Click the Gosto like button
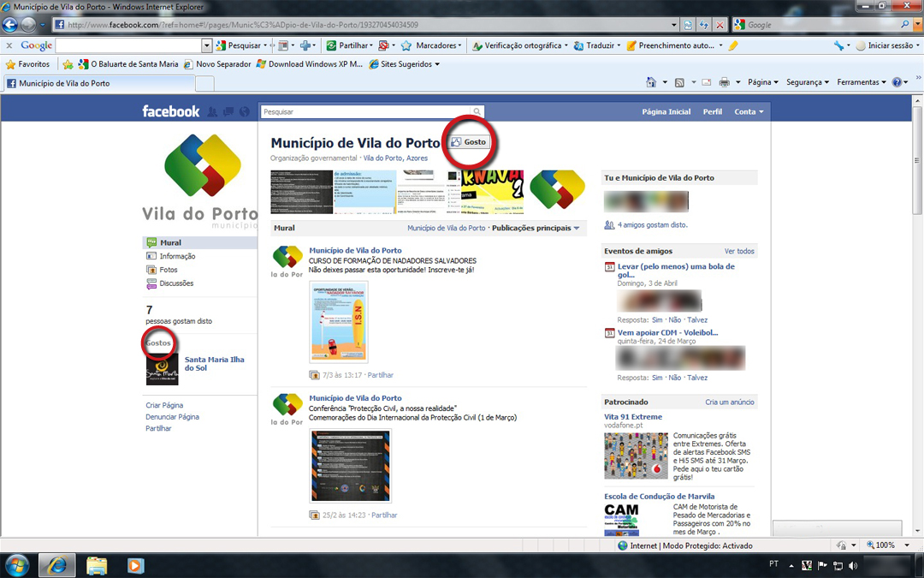The height and width of the screenshot is (578, 924). click(x=469, y=142)
